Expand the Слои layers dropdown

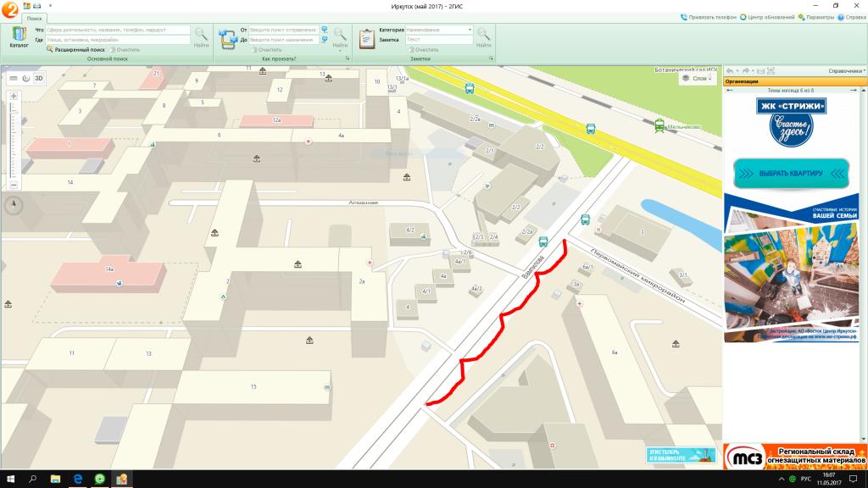coord(697,79)
